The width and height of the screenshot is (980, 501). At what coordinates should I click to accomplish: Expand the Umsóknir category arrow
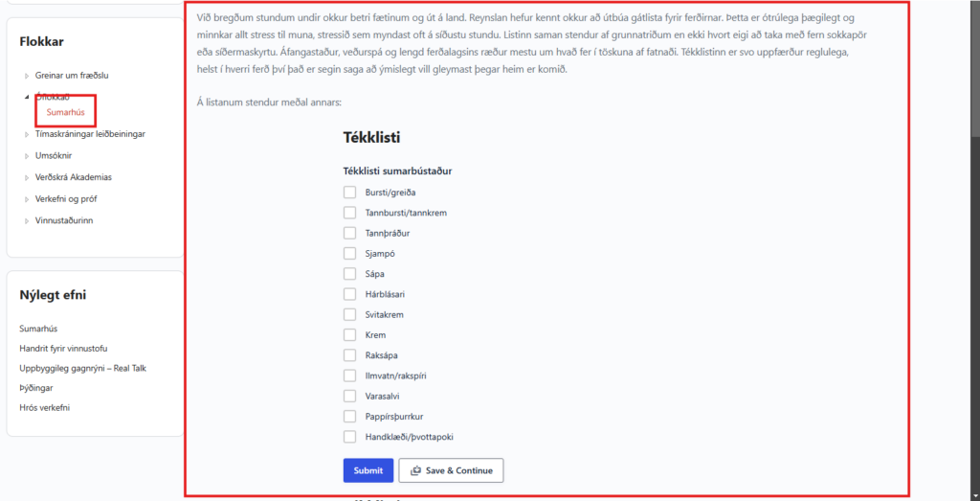[27, 155]
